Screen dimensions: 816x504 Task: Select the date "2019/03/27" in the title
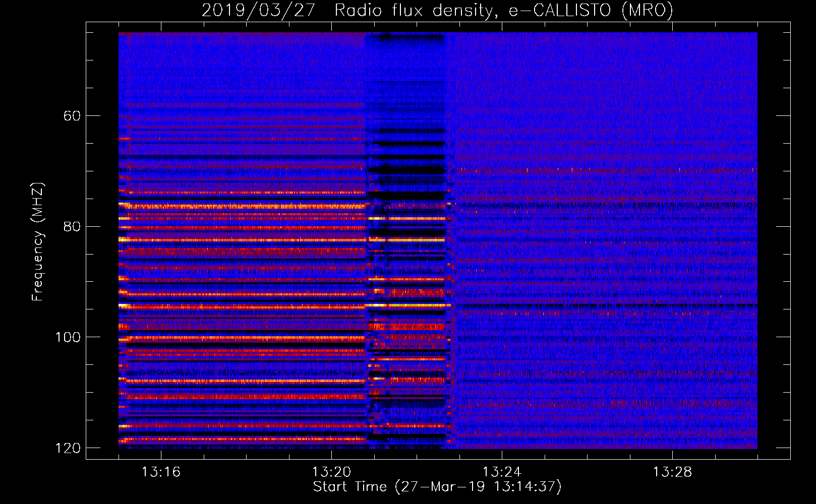258,10
